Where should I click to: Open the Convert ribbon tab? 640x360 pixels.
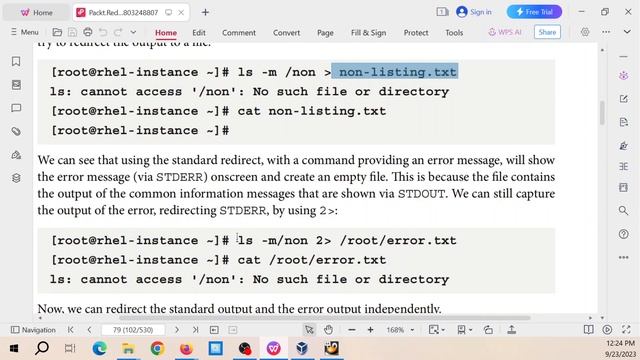(287, 33)
